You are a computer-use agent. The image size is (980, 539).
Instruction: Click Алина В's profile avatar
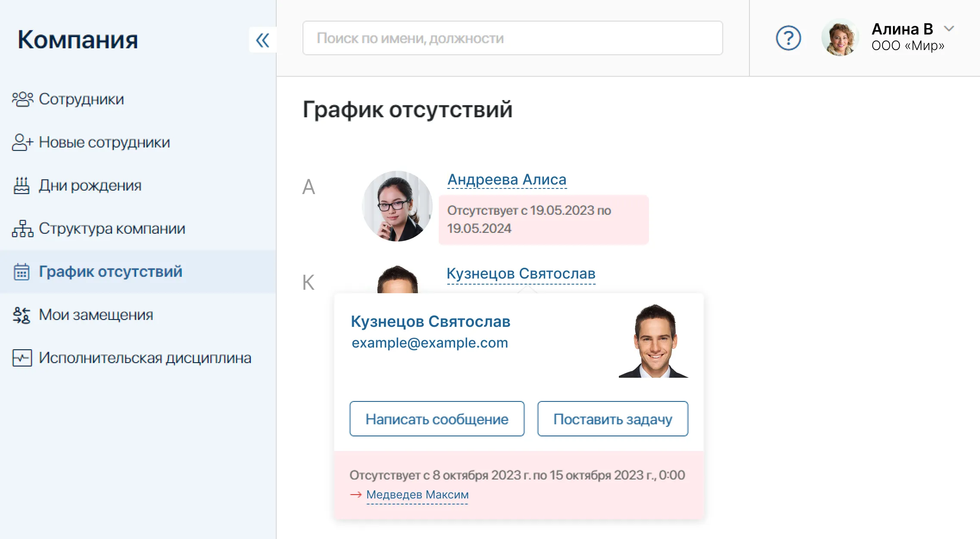pyautogui.click(x=840, y=38)
